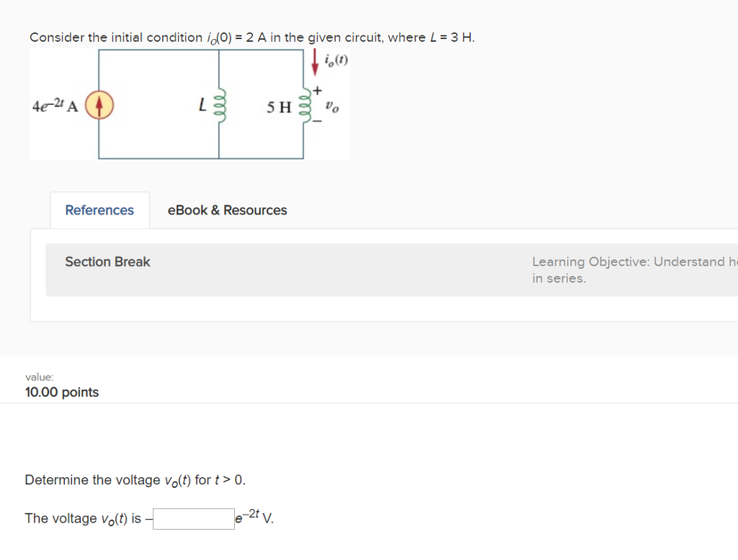Open eBook & Resources
738x560 pixels.
click(x=227, y=210)
